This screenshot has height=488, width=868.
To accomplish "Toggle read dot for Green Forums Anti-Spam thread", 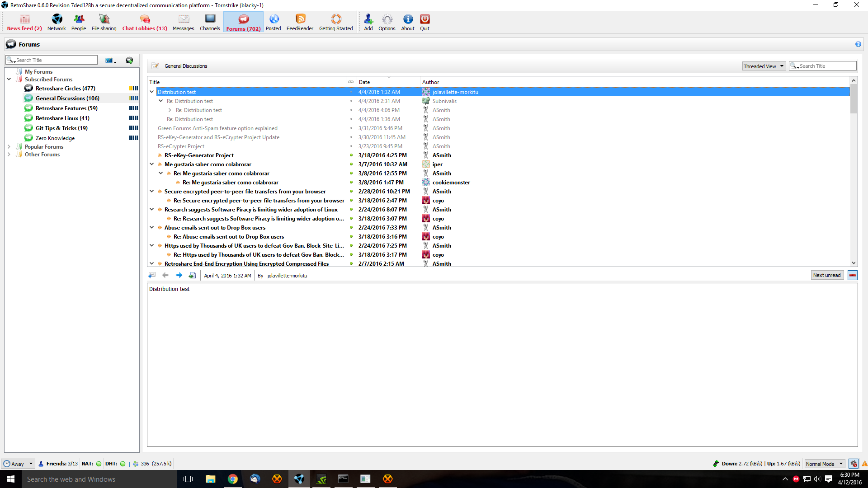I will 351,128.
